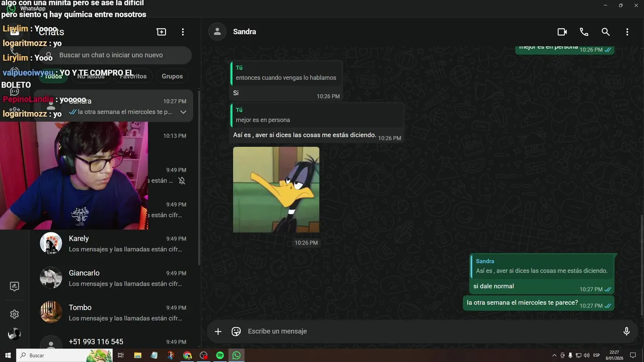Select the Grupos filter
The image size is (644, 362).
(173, 76)
